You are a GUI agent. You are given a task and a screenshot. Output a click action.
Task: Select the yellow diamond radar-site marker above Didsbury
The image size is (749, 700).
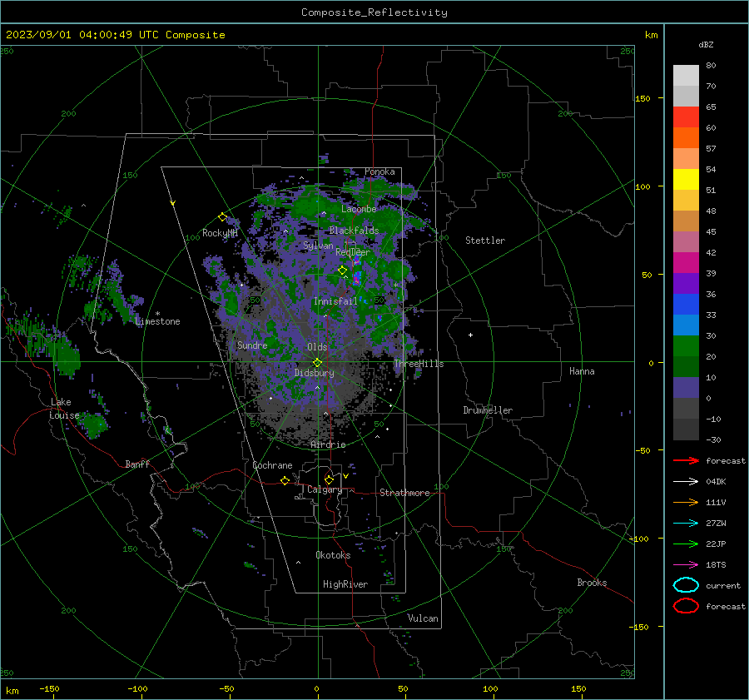[317, 363]
